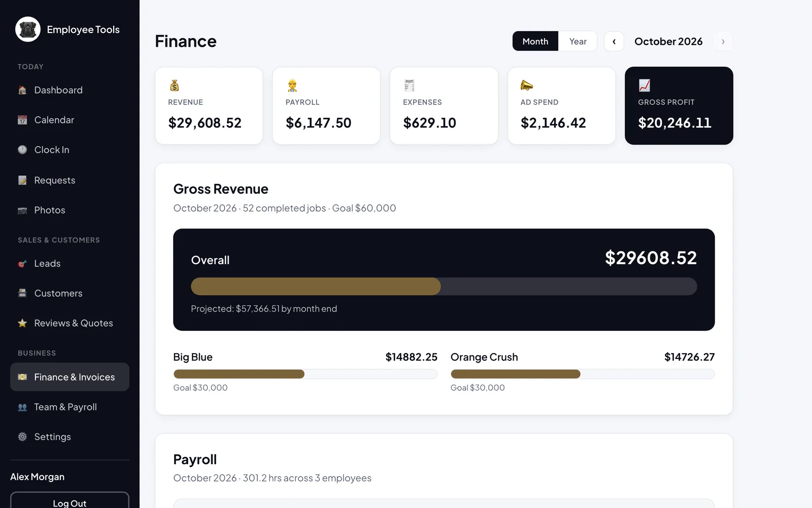Viewport: 812px width, 508px height.
Task: Click the October 2026 date label
Action: [x=668, y=42]
